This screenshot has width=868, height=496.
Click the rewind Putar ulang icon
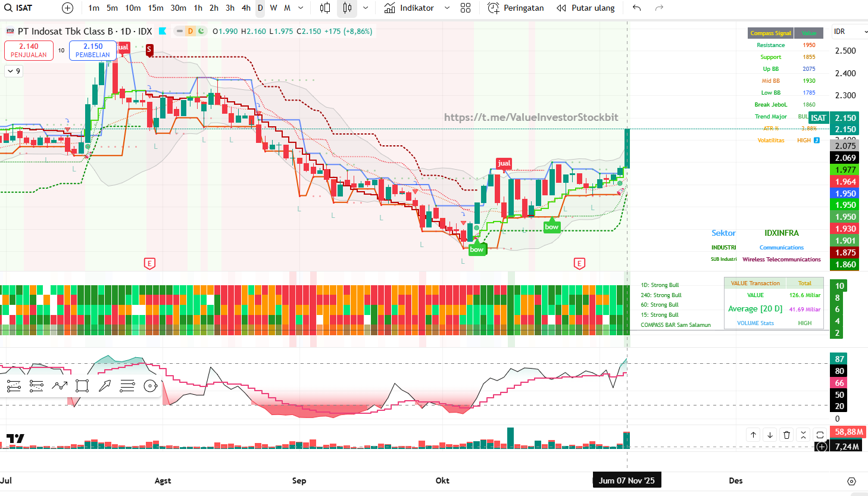tap(561, 8)
